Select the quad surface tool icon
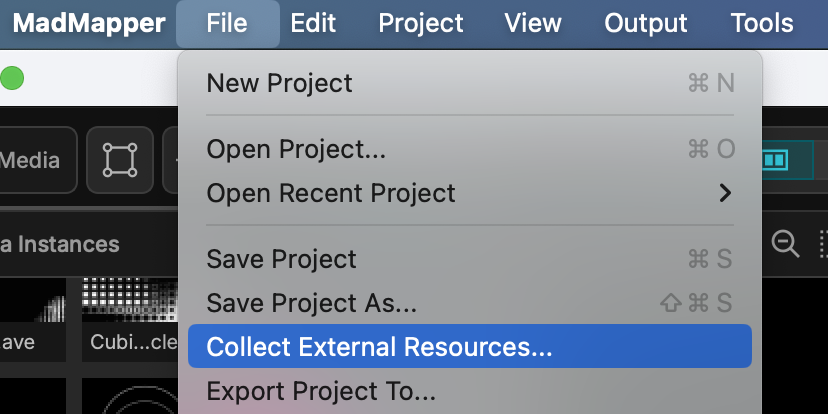 pos(120,160)
